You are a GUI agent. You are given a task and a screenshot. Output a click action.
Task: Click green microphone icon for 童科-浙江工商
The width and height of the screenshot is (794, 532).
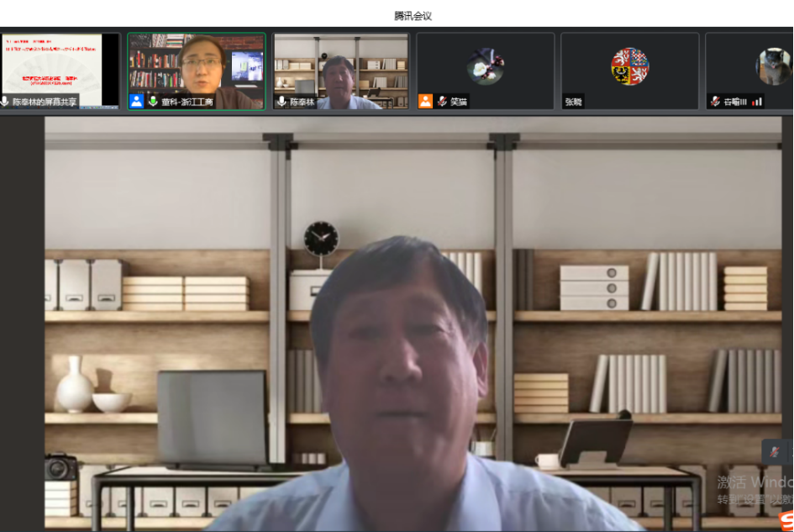(152, 102)
